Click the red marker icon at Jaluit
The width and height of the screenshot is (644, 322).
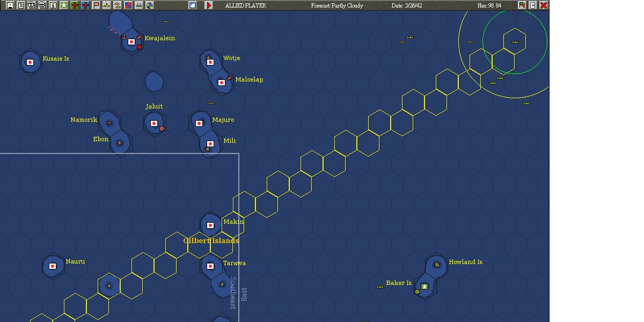162,129
